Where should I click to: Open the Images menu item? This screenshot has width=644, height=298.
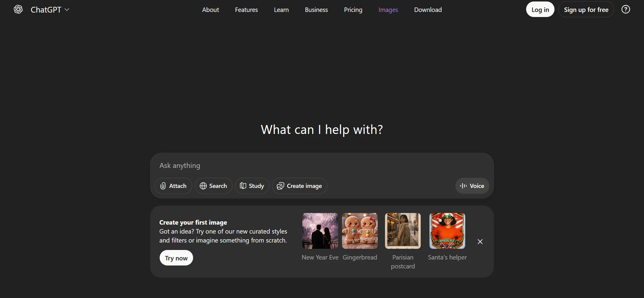coord(388,10)
